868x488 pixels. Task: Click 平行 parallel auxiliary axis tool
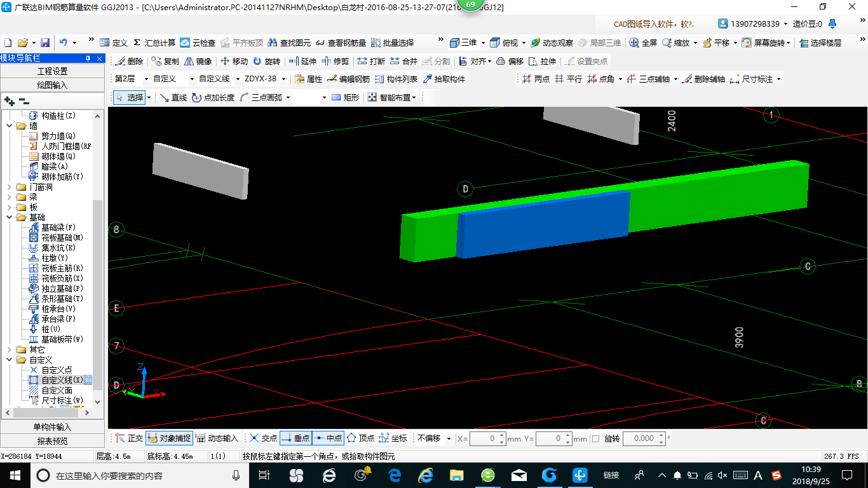tap(568, 79)
